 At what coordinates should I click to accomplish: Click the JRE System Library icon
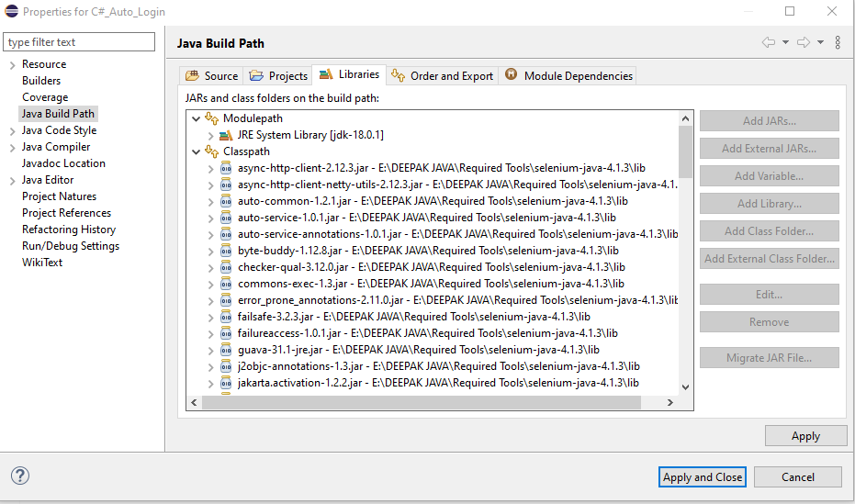(x=226, y=135)
